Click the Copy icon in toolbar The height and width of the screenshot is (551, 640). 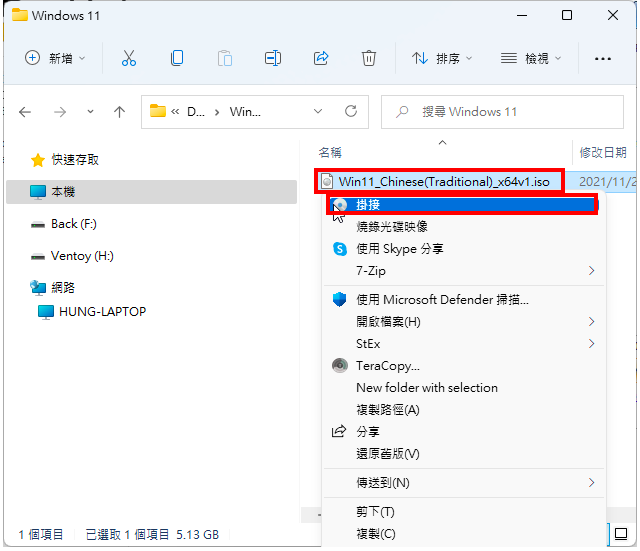click(x=177, y=58)
